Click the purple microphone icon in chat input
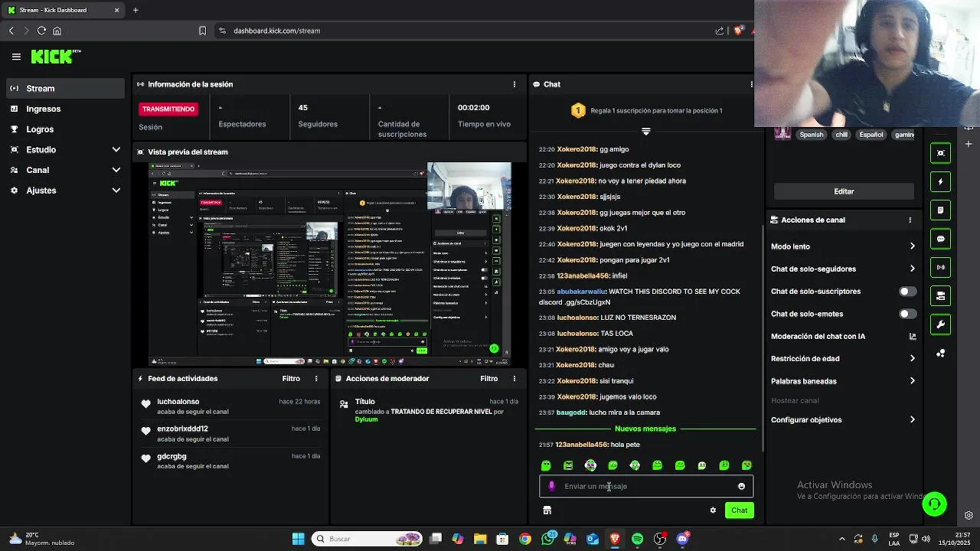This screenshot has width=980, height=551. [x=551, y=486]
